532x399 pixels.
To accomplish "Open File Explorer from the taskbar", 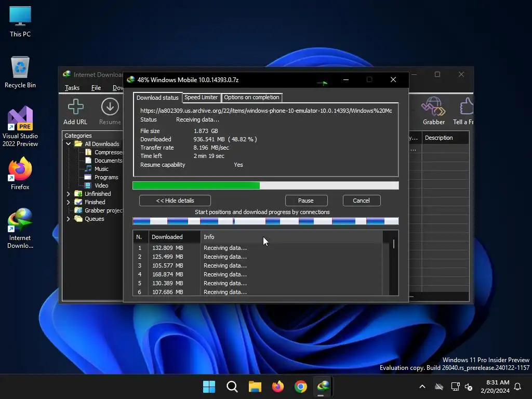I will pyautogui.click(x=255, y=387).
